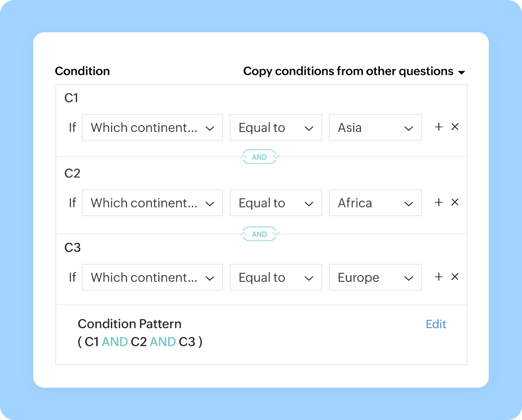Open the Africa value dropdown
Image resolution: width=522 pixels, height=420 pixels.
pos(375,203)
